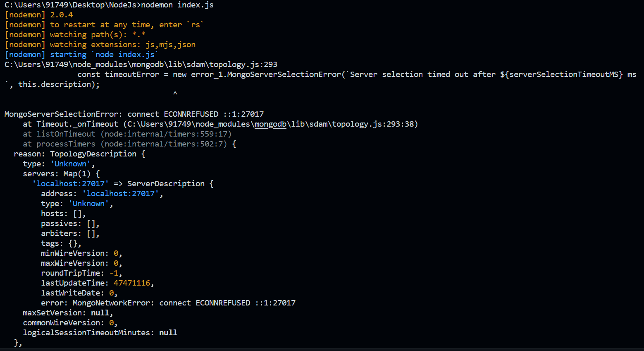
Task: Click the 'node index.js' starting text
Action: pyautogui.click(x=125, y=55)
